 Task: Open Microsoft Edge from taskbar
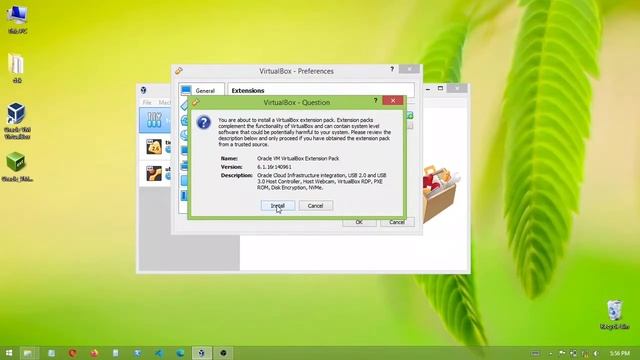pyautogui.click(x=180, y=353)
